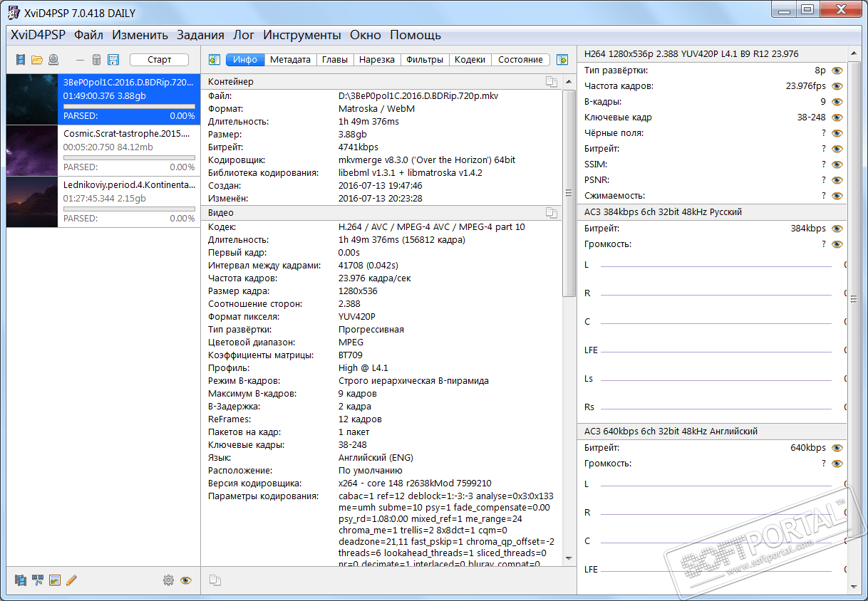Select the Инфо tab
The height and width of the screenshot is (601, 868).
tap(245, 60)
